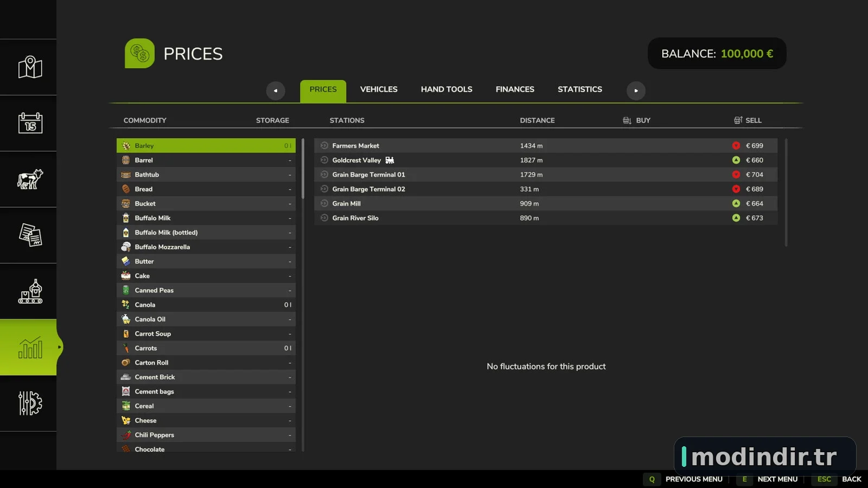Viewport: 868px width, 488px height.
Task: Click the 1434 m distance value
Action: click(531, 145)
